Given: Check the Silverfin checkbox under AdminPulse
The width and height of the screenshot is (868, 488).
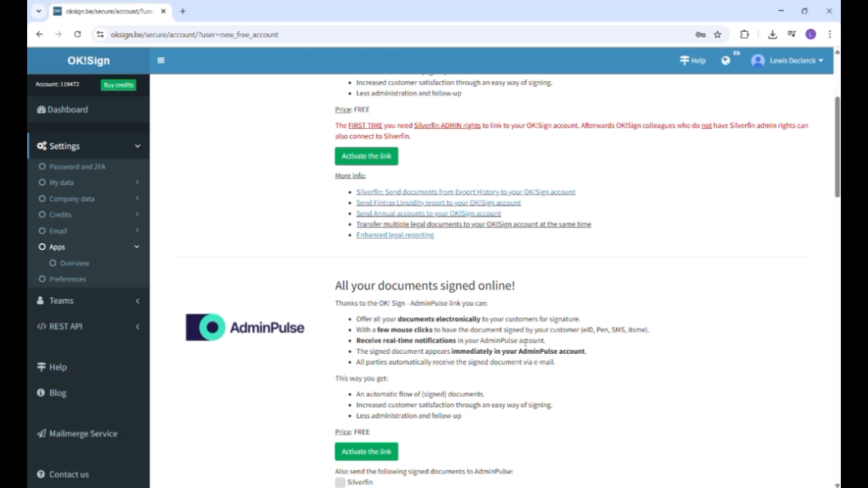Looking at the screenshot, I should 340,482.
